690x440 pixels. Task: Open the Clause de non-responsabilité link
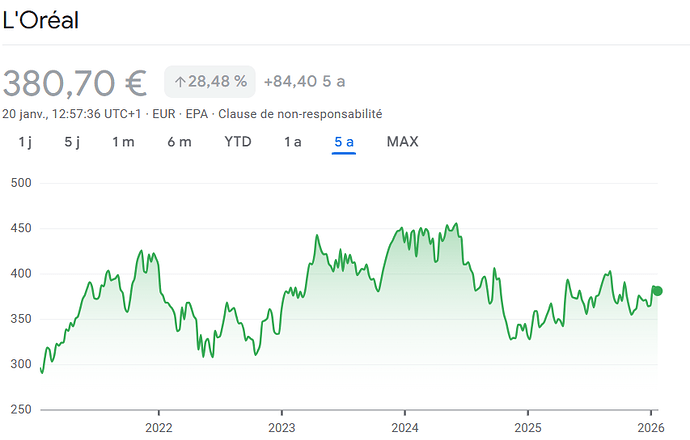pos(300,114)
